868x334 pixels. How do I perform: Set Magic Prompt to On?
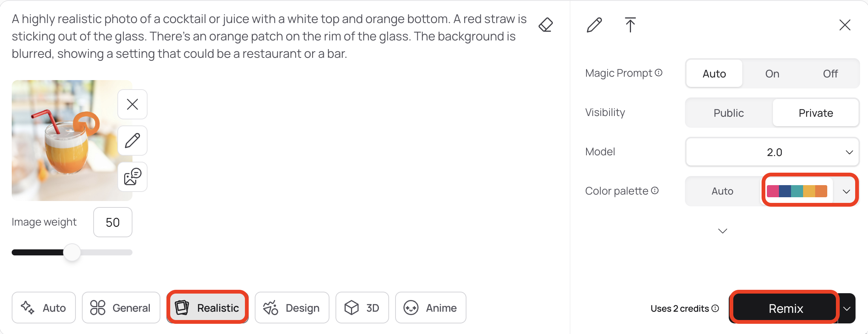point(772,74)
